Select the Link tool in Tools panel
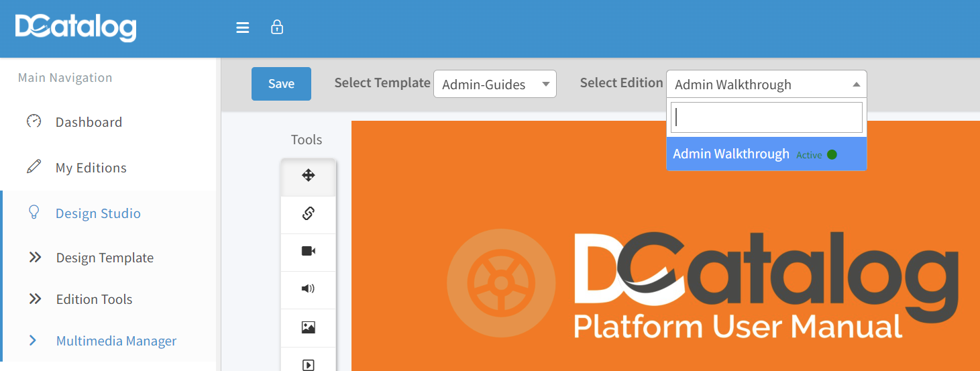 [308, 214]
